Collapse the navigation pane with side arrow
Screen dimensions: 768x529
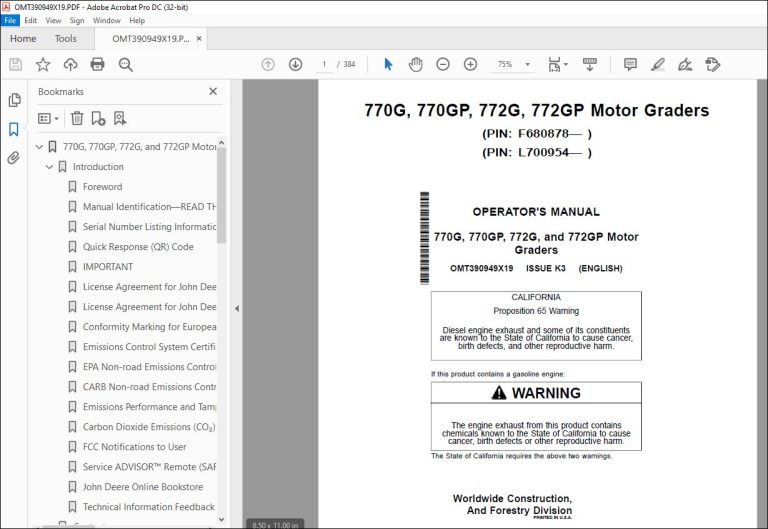click(x=237, y=309)
